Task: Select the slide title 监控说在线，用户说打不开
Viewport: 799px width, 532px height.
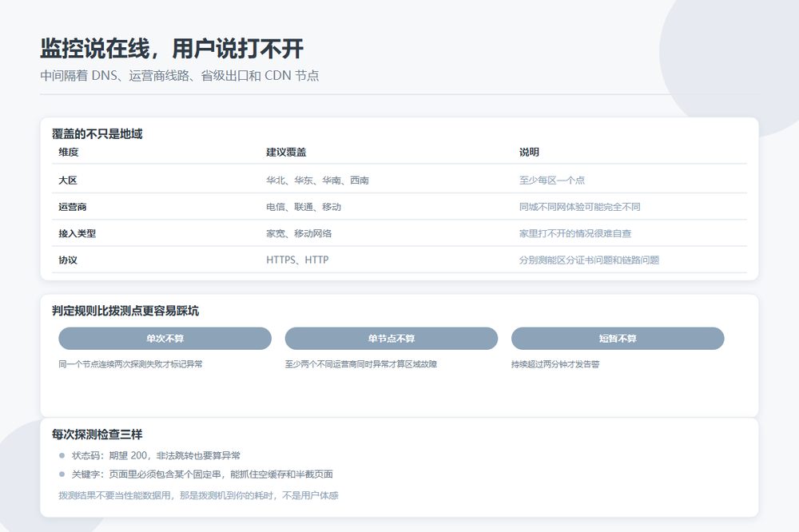Action: coord(172,49)
